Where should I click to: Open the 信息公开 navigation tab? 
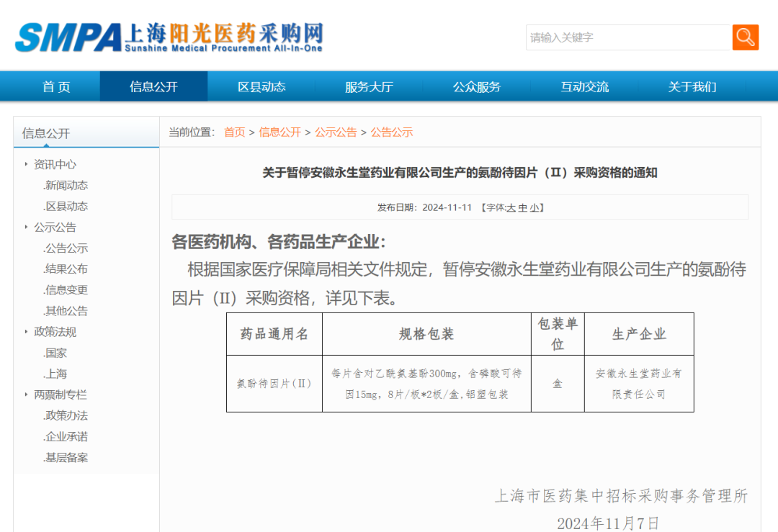point(154,87)
